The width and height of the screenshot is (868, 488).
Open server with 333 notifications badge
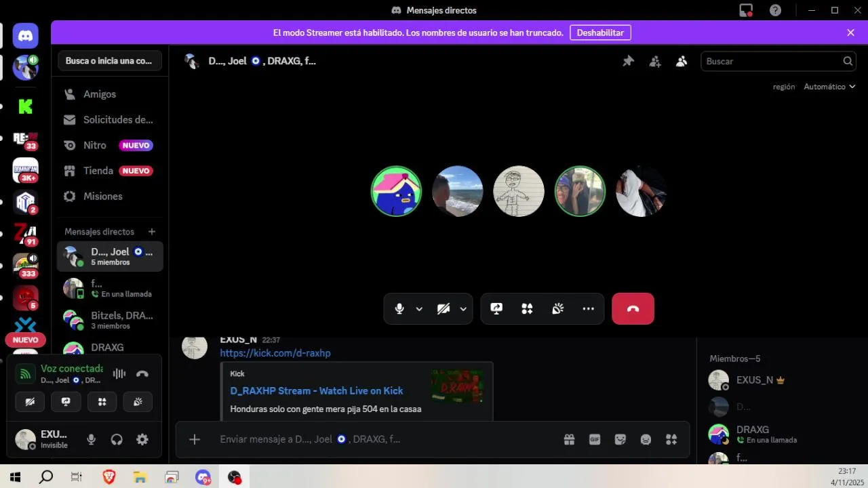click(25, 266)
